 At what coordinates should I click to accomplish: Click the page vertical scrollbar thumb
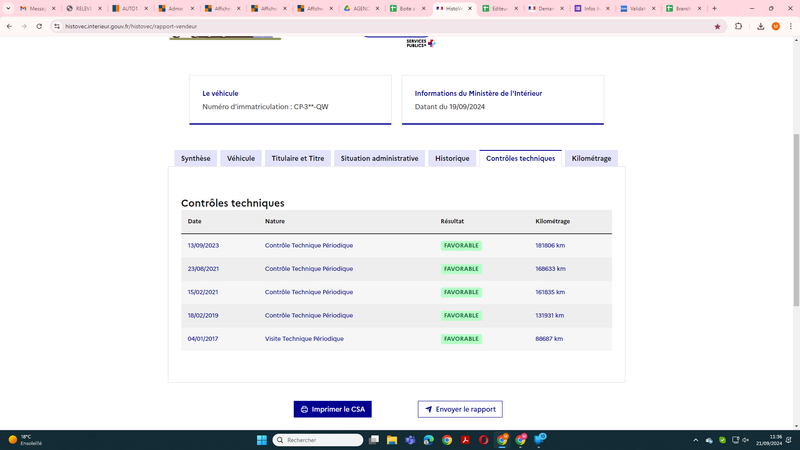tap(796, 220)
